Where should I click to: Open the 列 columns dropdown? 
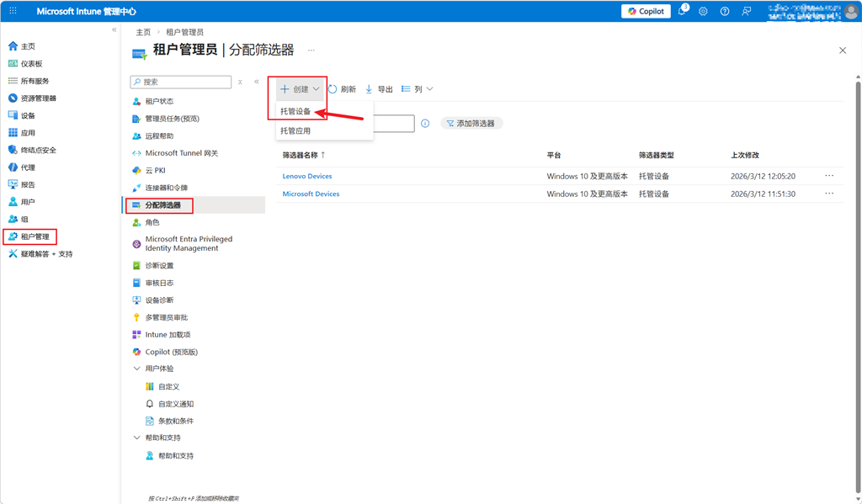(x=418, y=89)
